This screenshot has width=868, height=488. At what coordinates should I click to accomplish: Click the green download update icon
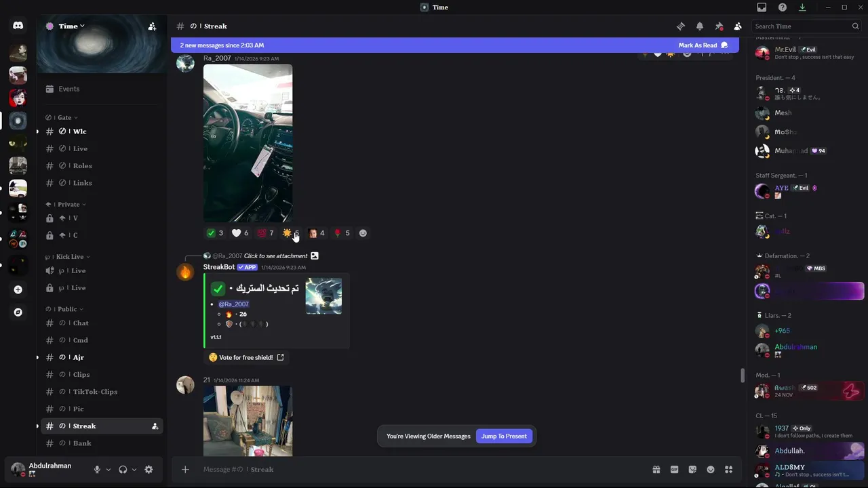(802, 7)
